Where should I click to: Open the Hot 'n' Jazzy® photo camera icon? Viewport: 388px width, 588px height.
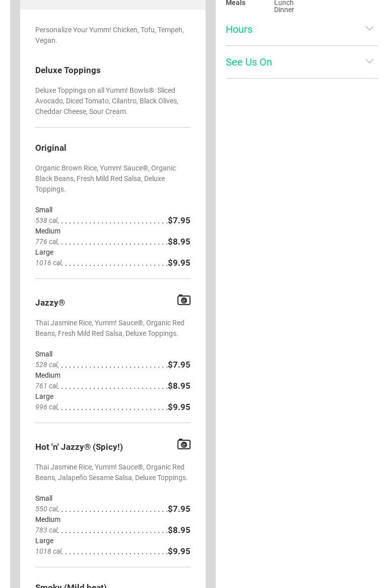click(184, 444)
